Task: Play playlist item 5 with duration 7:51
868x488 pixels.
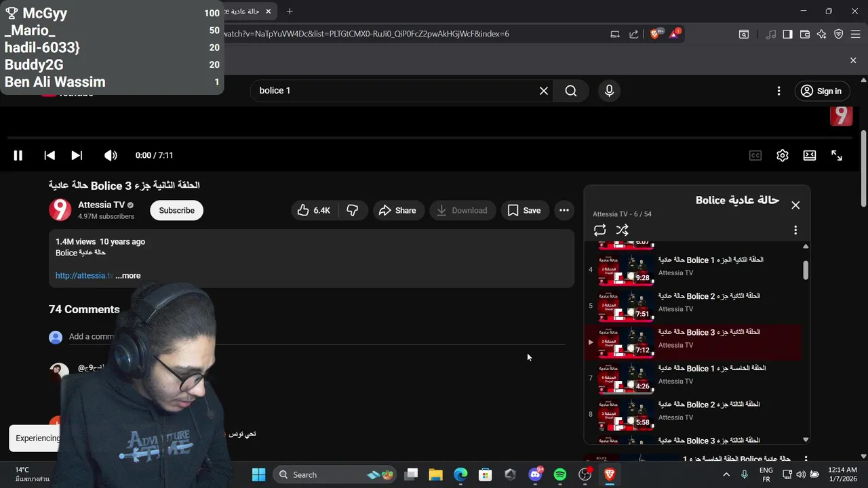Action: pos(693,306)
